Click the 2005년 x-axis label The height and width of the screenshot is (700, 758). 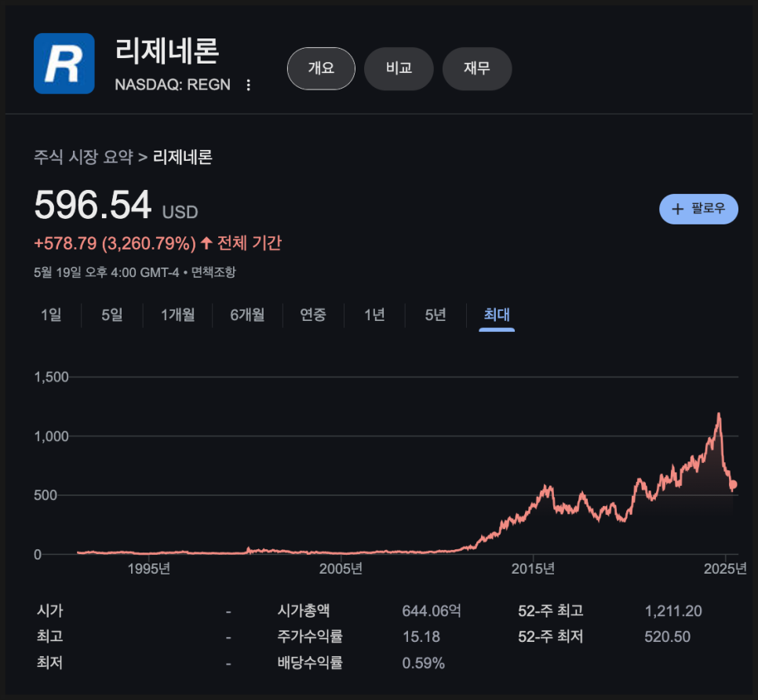(341, 568)
